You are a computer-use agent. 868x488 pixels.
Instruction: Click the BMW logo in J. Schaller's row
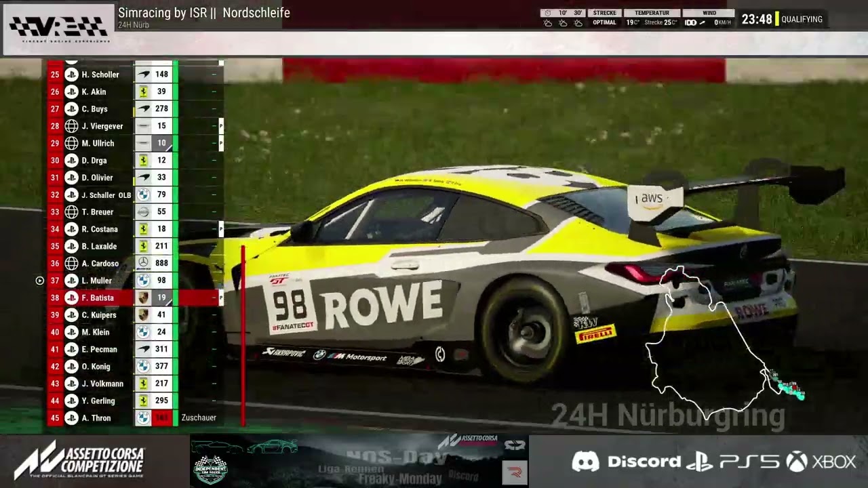143,195
